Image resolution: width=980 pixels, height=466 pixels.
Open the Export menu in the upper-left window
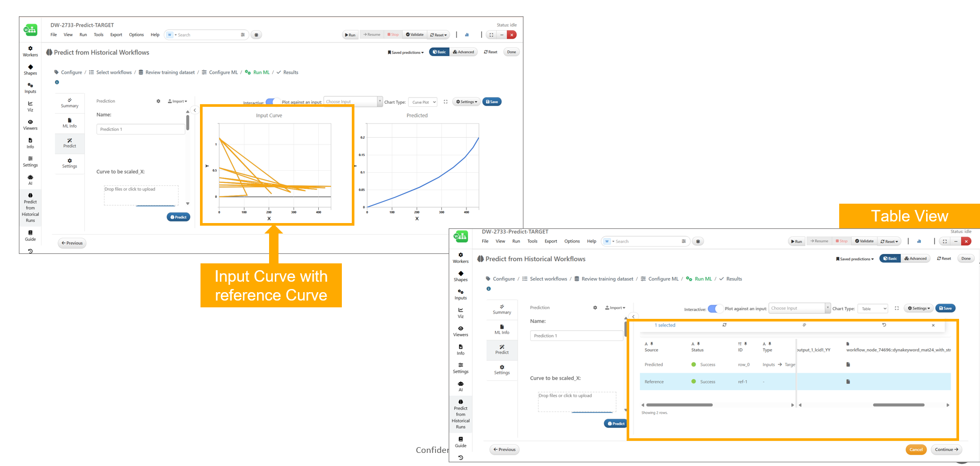(x=116, y=35)
